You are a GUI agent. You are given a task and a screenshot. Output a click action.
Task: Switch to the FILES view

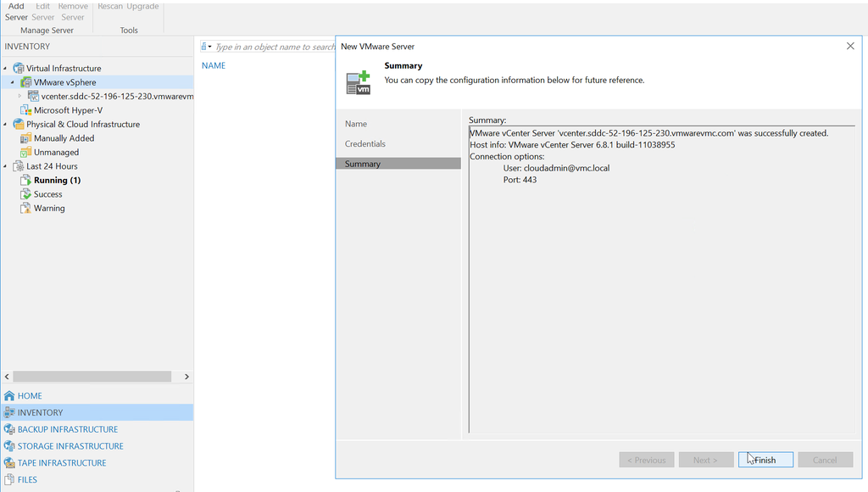pyautogui.click(x=27, y=479)
